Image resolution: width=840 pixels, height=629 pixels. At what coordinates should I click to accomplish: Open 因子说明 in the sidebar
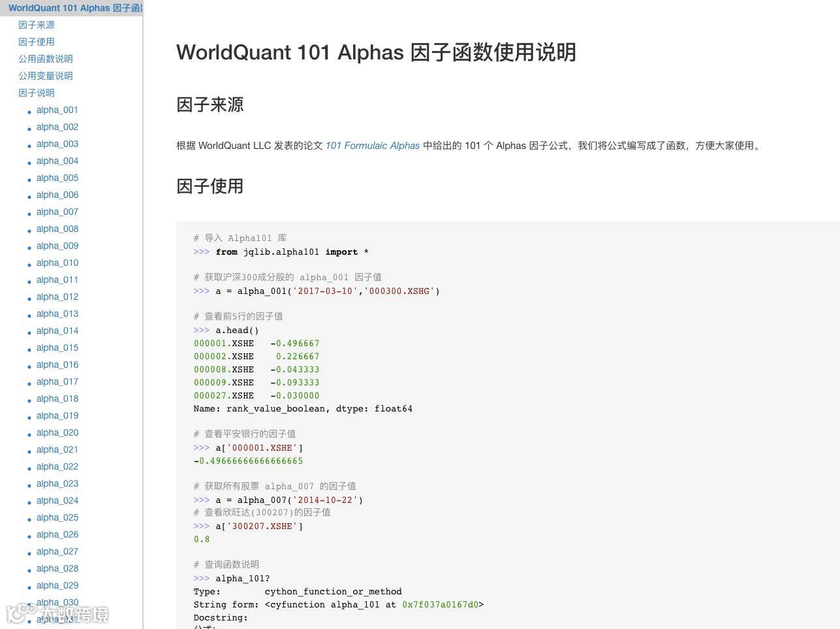(37, 93)
